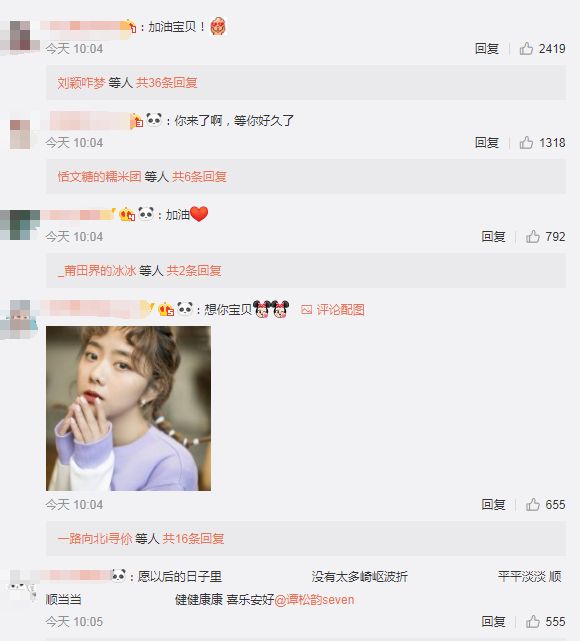Click 回复 under the photo comment

(493, 504)
